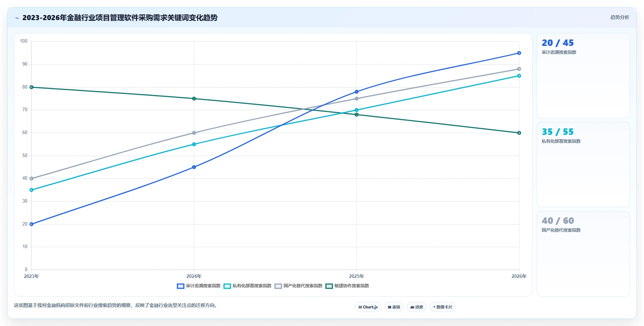Toggle the 审计追溯搜索指数 legend item

pyautogui.click(x=199, y=286)
